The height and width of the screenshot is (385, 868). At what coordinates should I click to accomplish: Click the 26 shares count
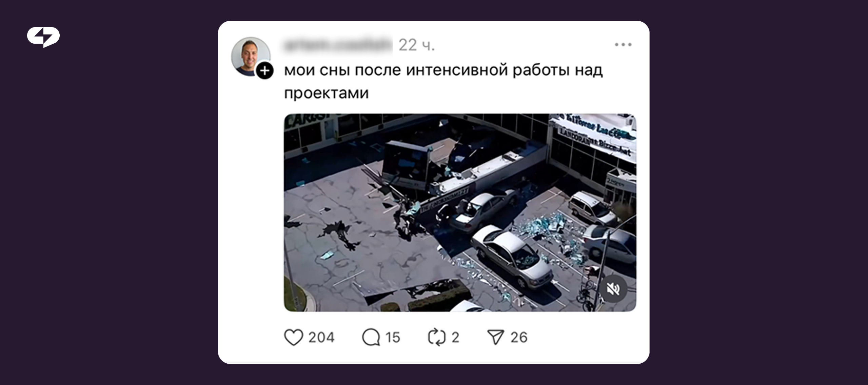click(519, 338)
